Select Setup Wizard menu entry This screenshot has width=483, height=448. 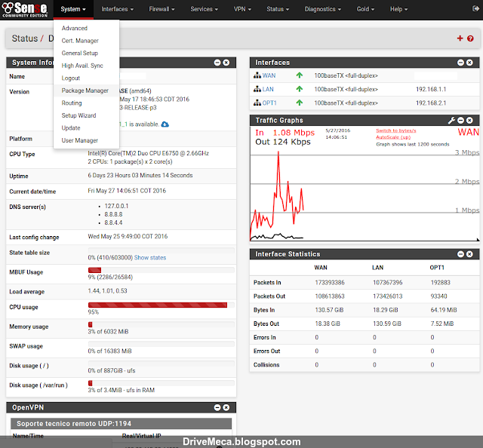click(x=86, y=115)
